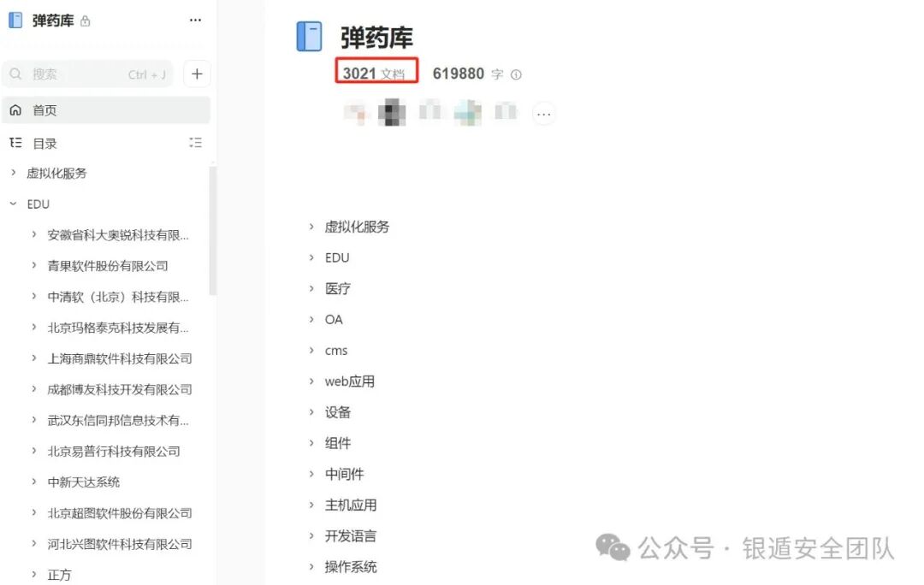Click the plus button to add document

[197, 74]
